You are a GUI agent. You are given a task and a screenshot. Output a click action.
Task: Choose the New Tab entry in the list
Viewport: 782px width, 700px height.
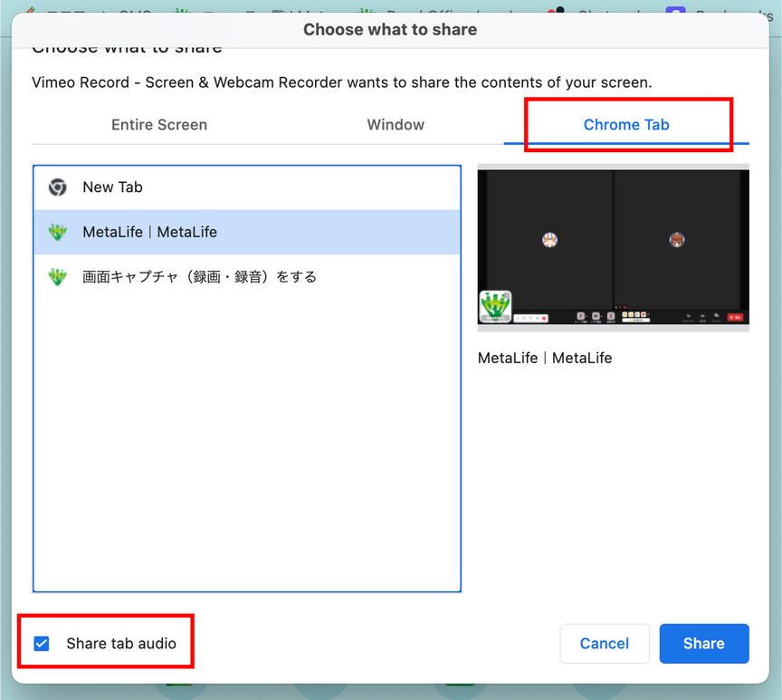coord(247,187)
